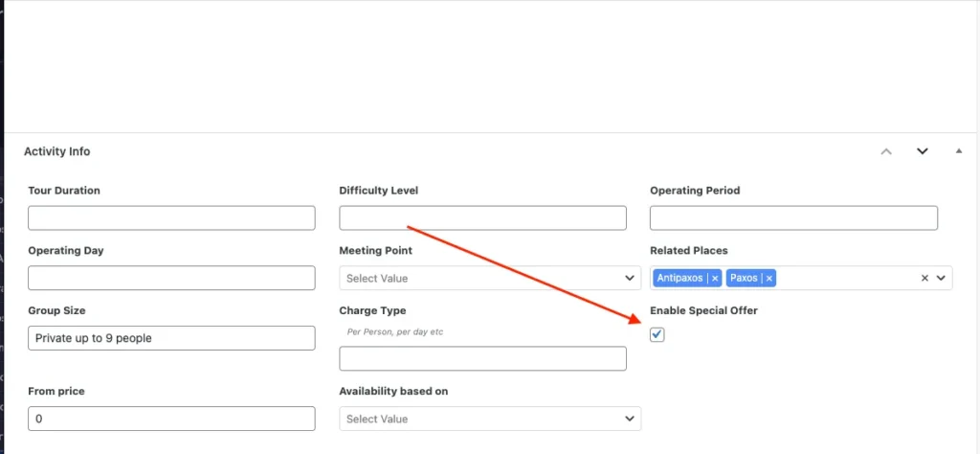
Task: Clear all Related Places selections
Action: click(924, 279)
